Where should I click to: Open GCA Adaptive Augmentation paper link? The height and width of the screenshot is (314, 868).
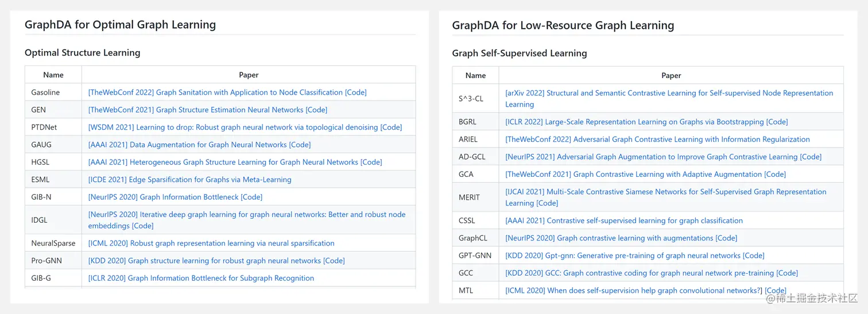click(x=634, y=175)
